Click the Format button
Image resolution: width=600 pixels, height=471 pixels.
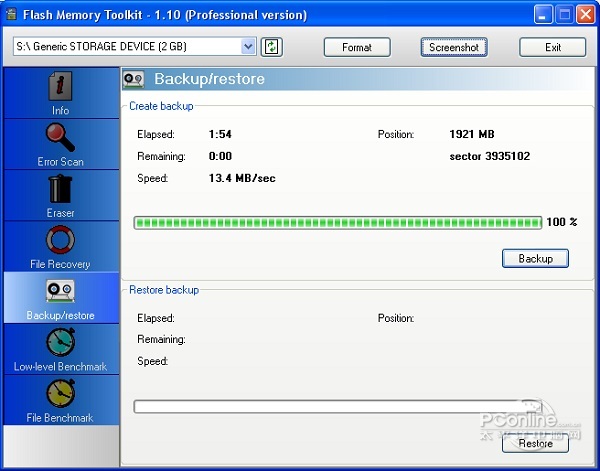[x=357, y=47]
